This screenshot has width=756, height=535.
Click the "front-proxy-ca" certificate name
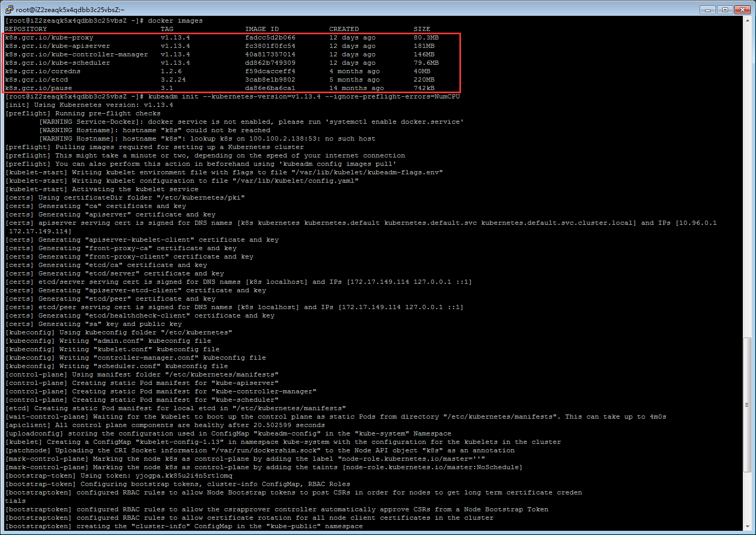119,248
